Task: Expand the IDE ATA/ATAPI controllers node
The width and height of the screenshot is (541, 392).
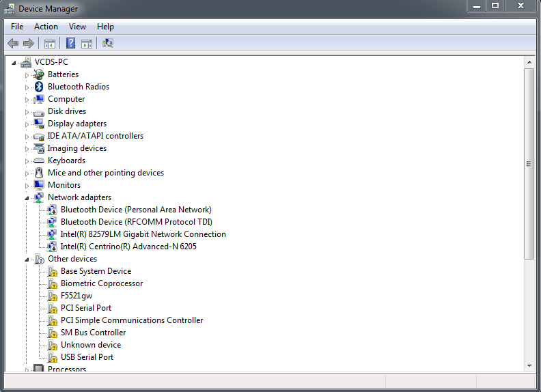Action: 27,137
